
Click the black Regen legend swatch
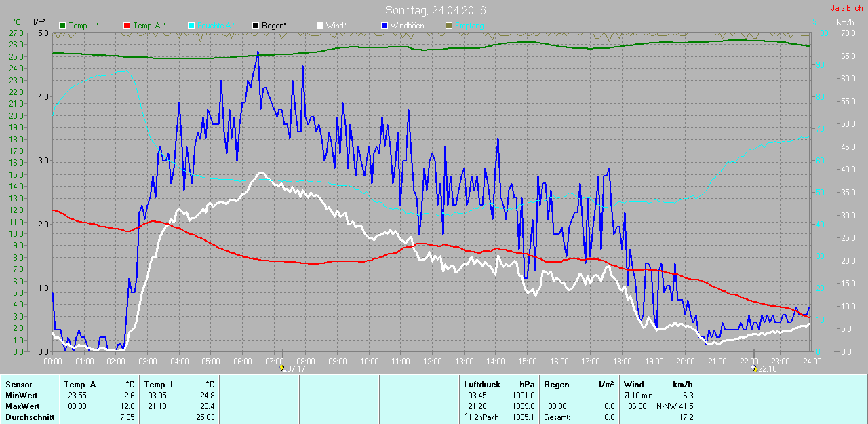[255, 26]
